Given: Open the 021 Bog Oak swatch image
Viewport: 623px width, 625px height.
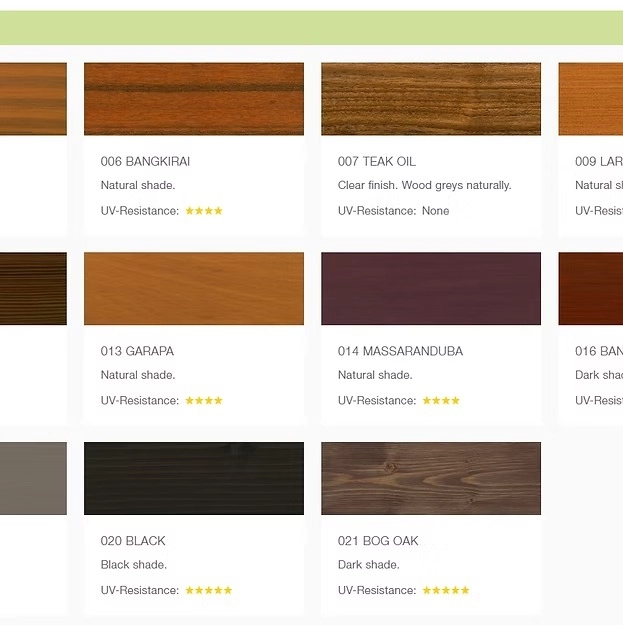Looking at the screenshot, I should point(431,478).
